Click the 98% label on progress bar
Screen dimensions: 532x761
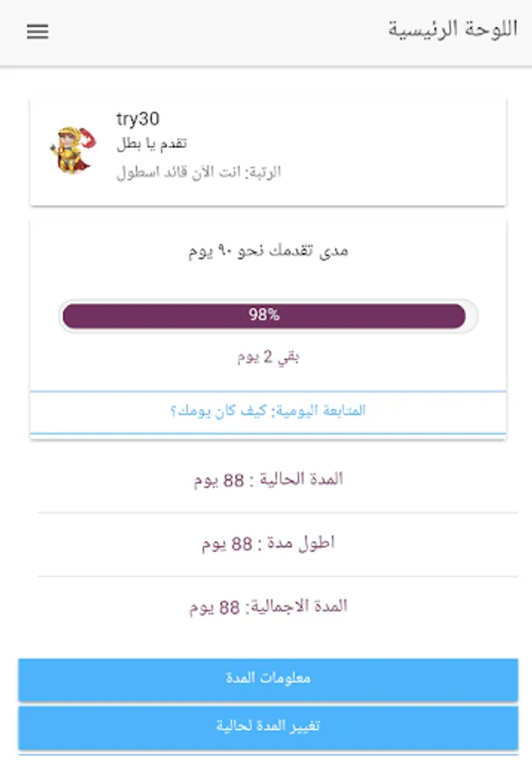pyautogui.click(x=264, y=315)
